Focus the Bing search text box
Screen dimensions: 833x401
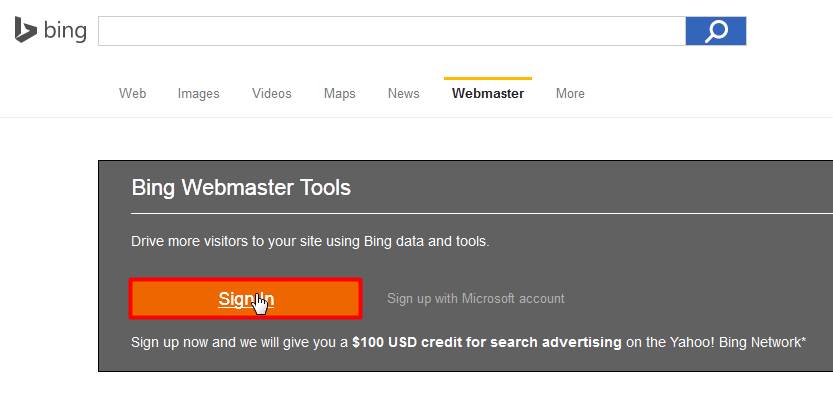tap(392, 31)
